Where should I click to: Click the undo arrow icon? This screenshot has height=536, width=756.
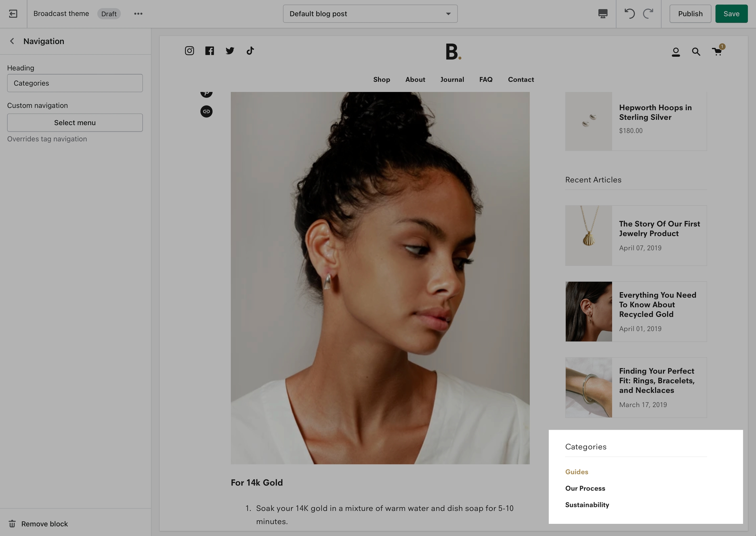pos(629,14)
